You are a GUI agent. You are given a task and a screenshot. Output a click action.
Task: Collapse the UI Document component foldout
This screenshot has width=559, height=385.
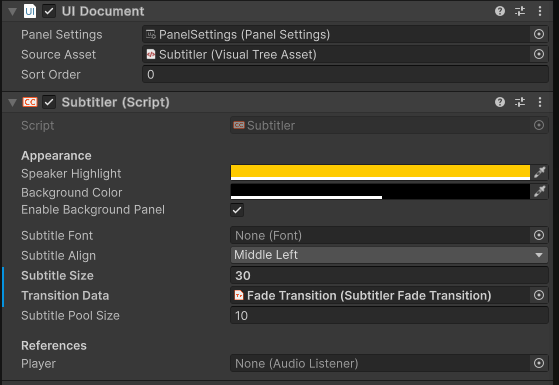point(12,12)
